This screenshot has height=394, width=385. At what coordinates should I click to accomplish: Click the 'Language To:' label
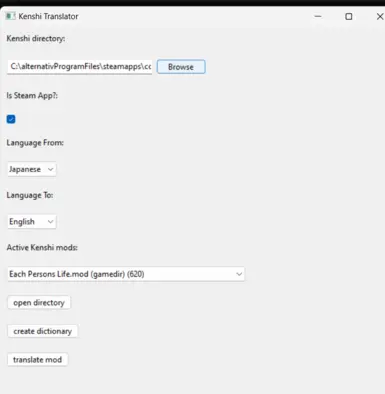pyautogui.click(x=30, y=195)
